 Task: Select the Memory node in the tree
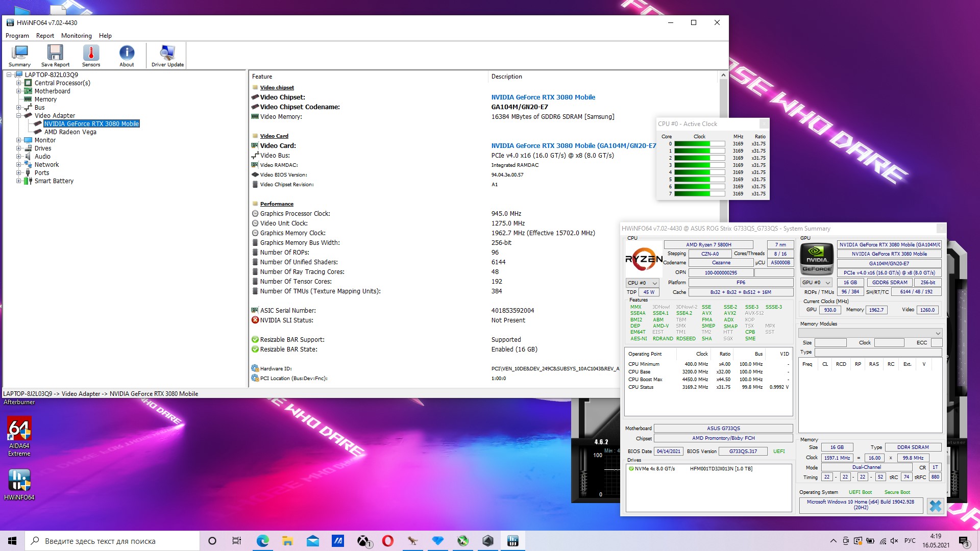click(x=45, y=99)
